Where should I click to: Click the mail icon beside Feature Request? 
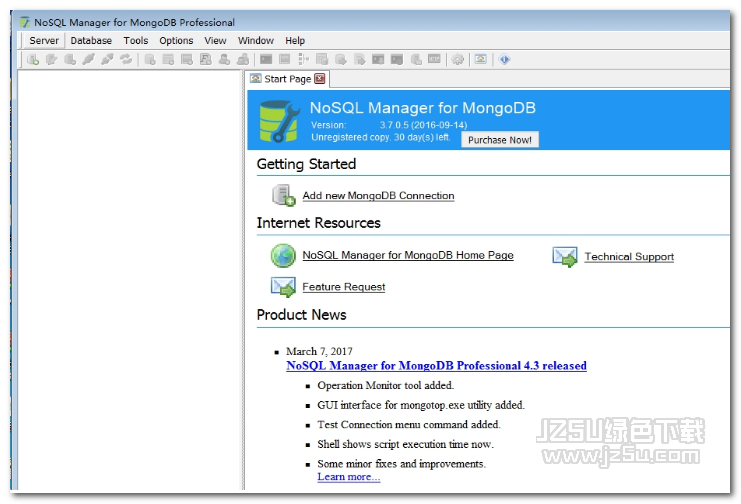coord(283,287)
